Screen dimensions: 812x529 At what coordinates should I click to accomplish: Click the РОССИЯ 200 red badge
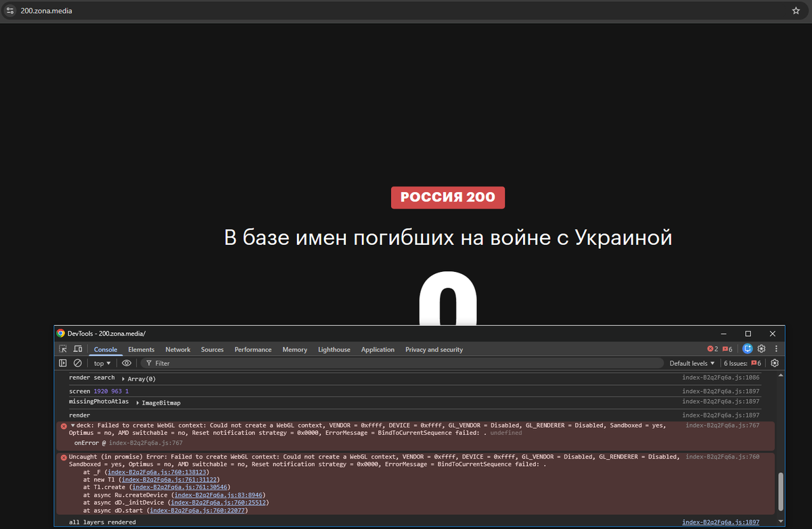click(448, 198)
